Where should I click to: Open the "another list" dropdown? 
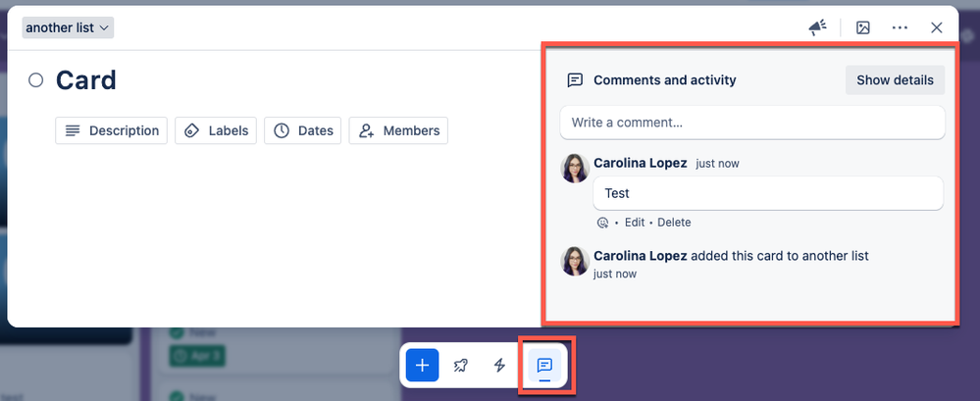pos(68,27)
